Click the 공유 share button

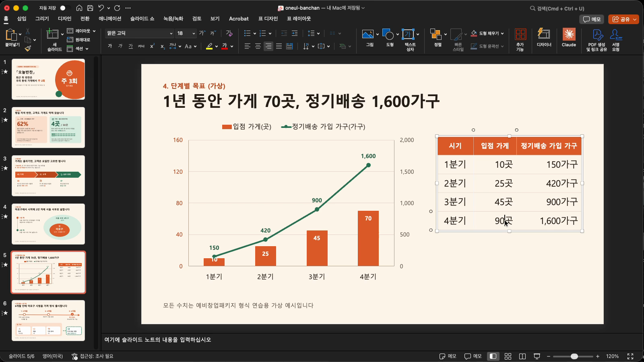(623, 19)
